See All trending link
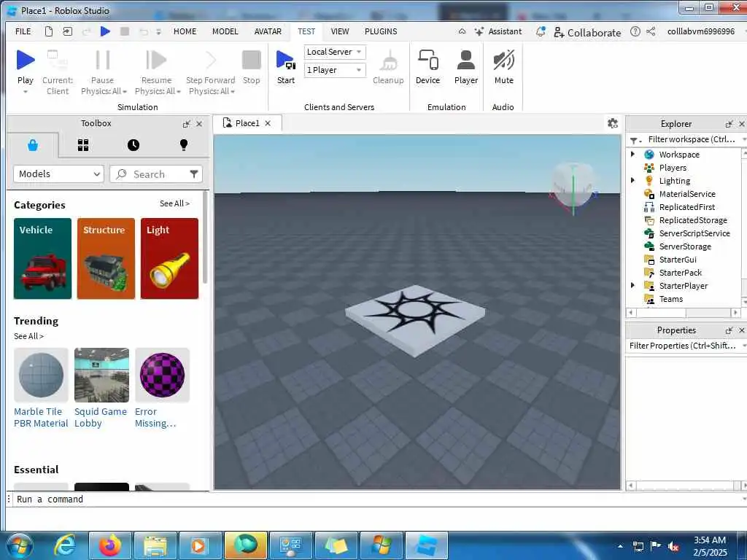 pos(28,336)
